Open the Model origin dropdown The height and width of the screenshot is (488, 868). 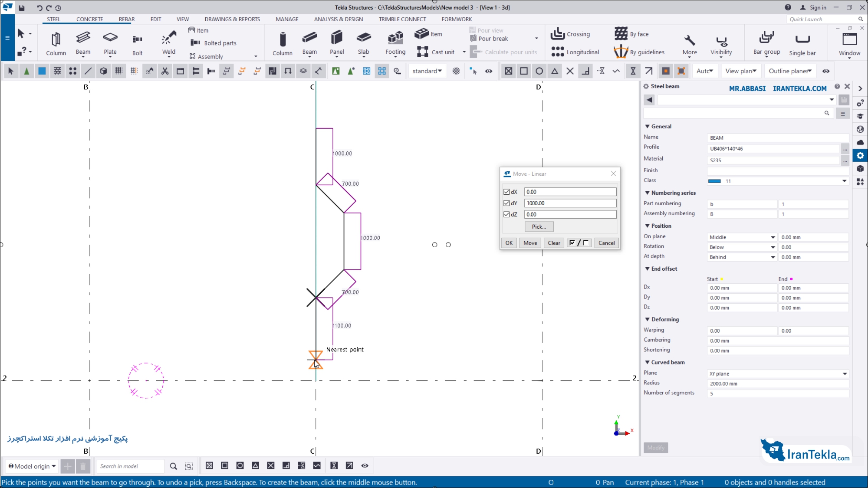(x=32, y=466)
